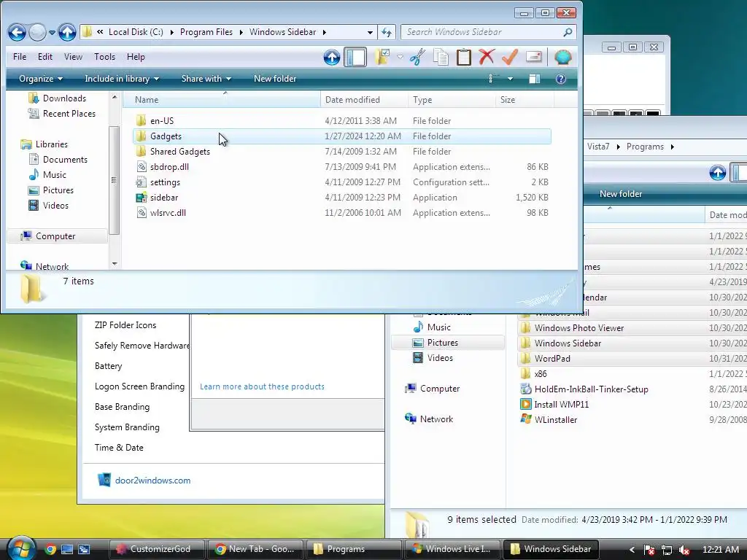Select System Branding in CustomizerGod
747x560 pixels.
[127, 427]
